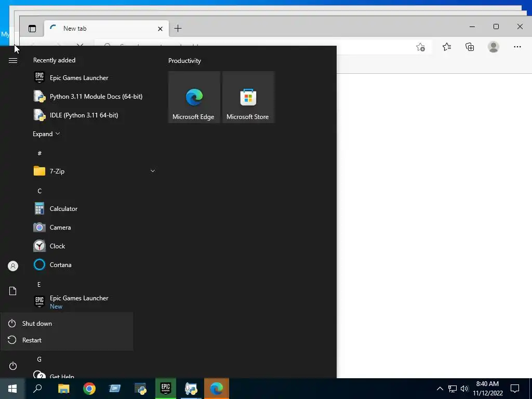Screen dimensions: 532x399
Task: Open File Explorer from the taskbar
Action: click(x=63, y=389)
